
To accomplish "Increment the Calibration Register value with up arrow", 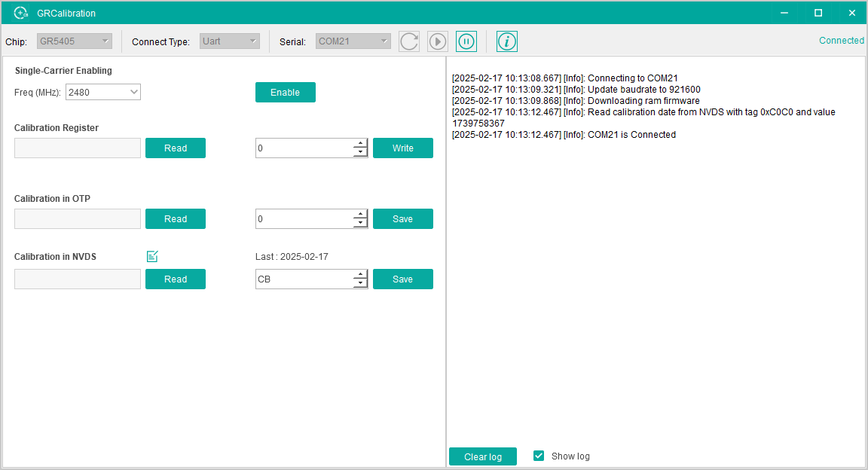I will click(x=360, y=144).
